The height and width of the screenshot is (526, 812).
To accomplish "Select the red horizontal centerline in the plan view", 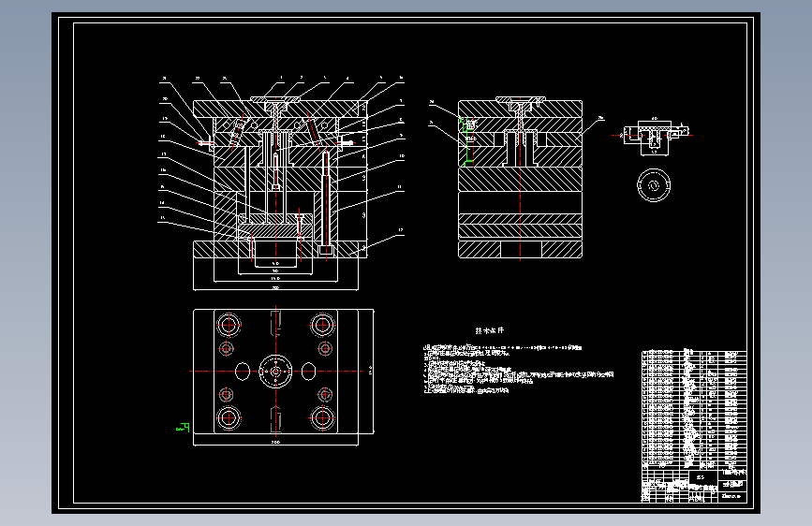I will pos(275,372).
